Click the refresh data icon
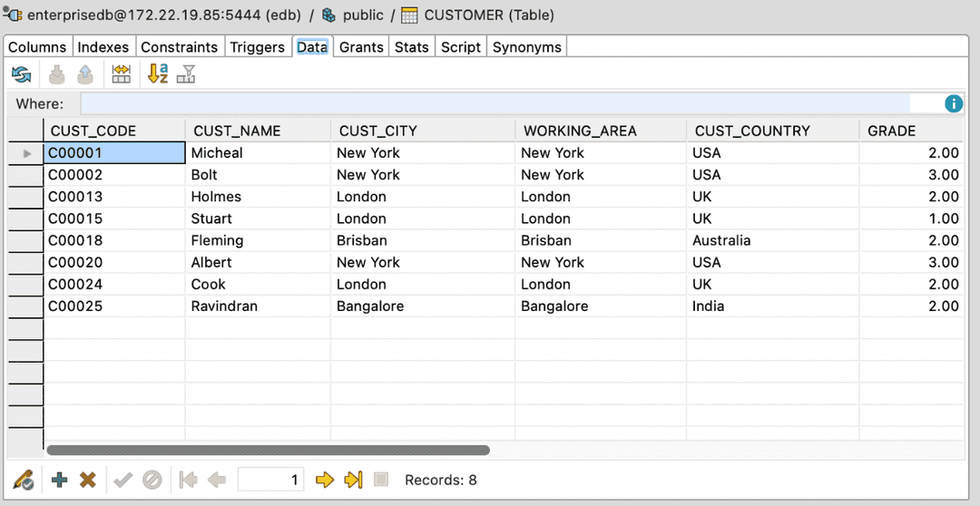The height and width of the screenshot is (506, 980). (x=22, y=75)
